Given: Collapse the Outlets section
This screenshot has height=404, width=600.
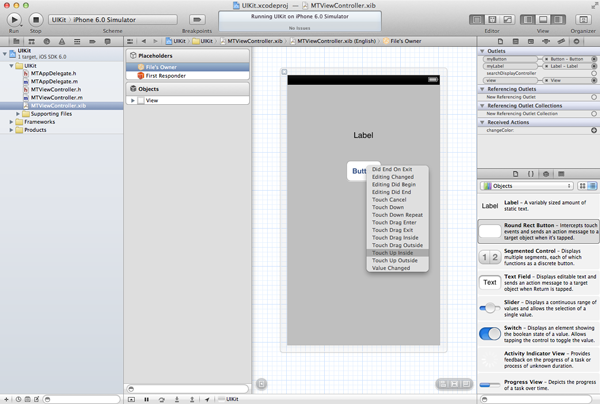Looking at the screenshot, I should [482, 51].
